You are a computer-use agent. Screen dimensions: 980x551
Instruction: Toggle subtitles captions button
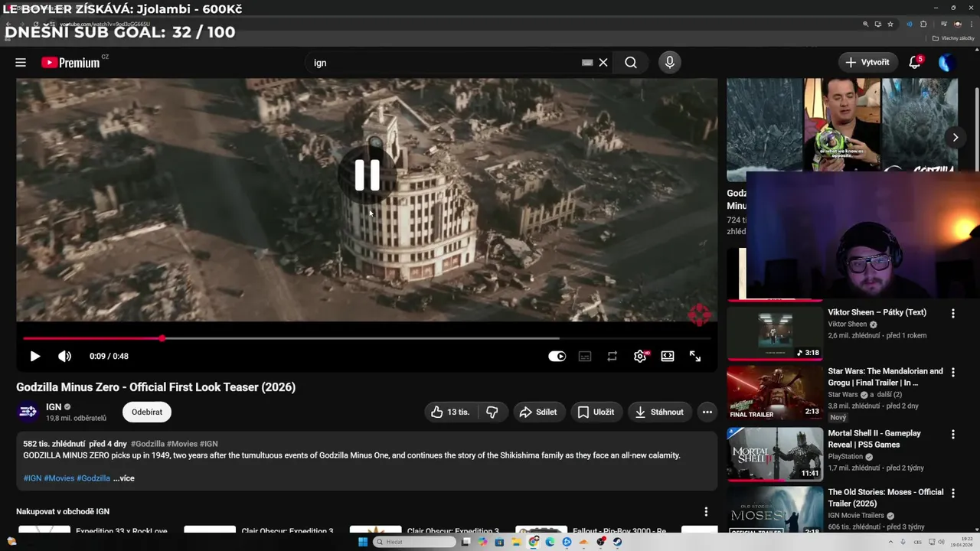[585, 356]
